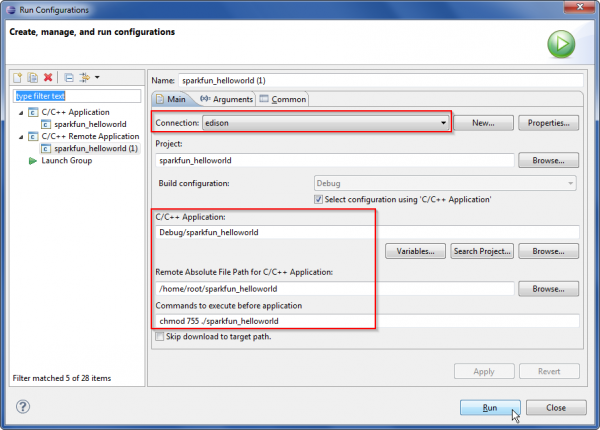
Task: Close the Run Configurations window
Action: (x=579, y=7)
